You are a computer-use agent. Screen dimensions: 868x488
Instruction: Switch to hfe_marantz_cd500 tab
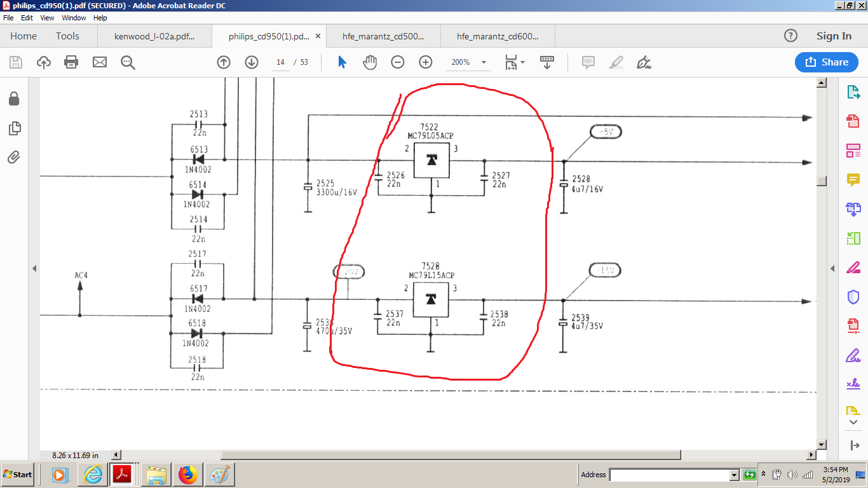(383, 36)
